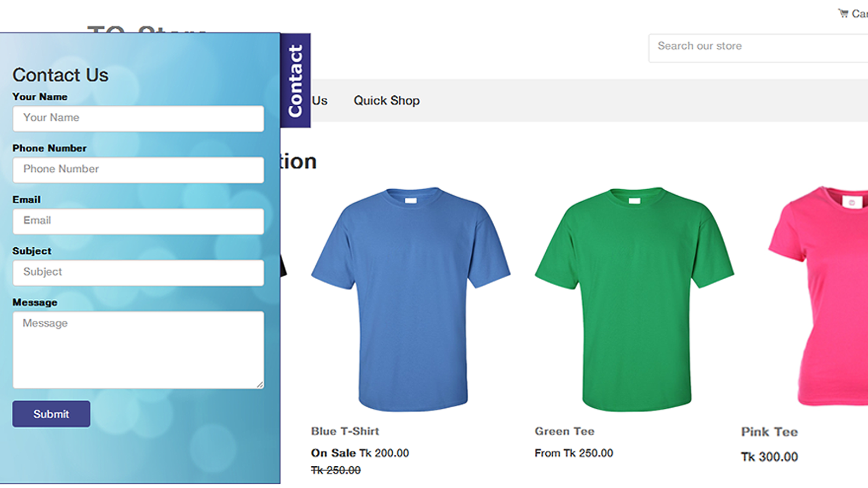Select the Phone Number text box

pyautogui.click(x=138, y=170)
